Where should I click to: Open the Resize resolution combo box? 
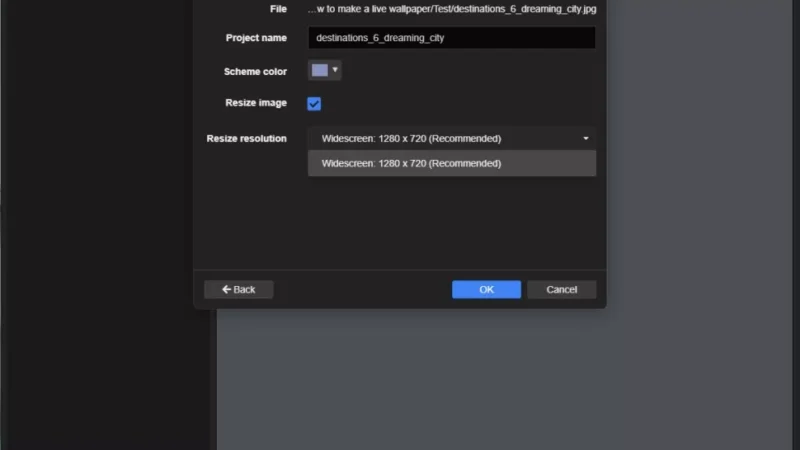451,139
